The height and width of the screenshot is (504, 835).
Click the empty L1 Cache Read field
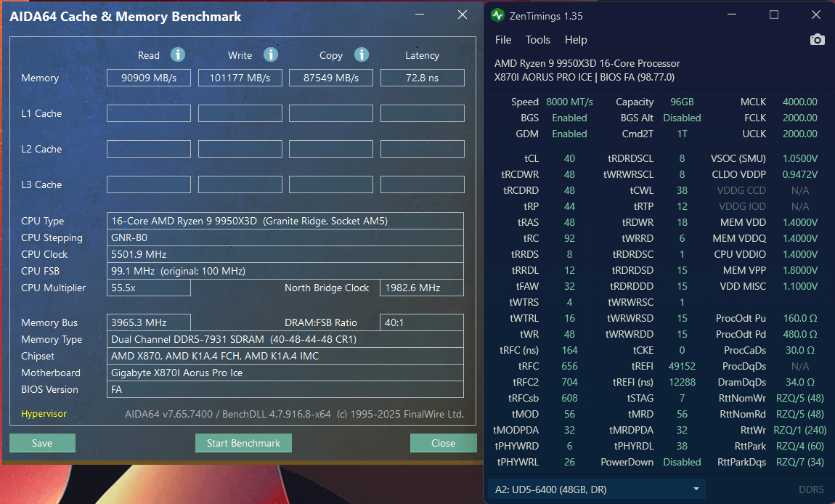pos(149,113)
